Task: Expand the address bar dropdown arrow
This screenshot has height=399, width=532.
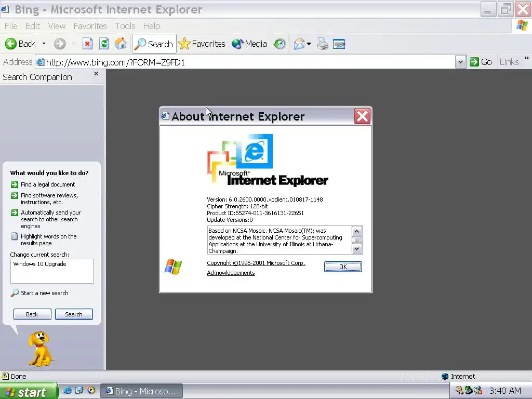Action: [460, 62]
